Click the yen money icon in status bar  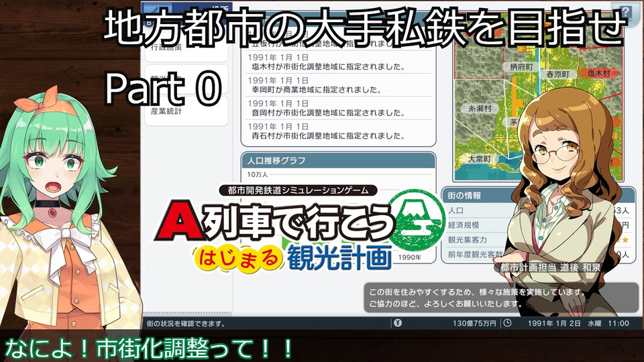coord(398,323)
